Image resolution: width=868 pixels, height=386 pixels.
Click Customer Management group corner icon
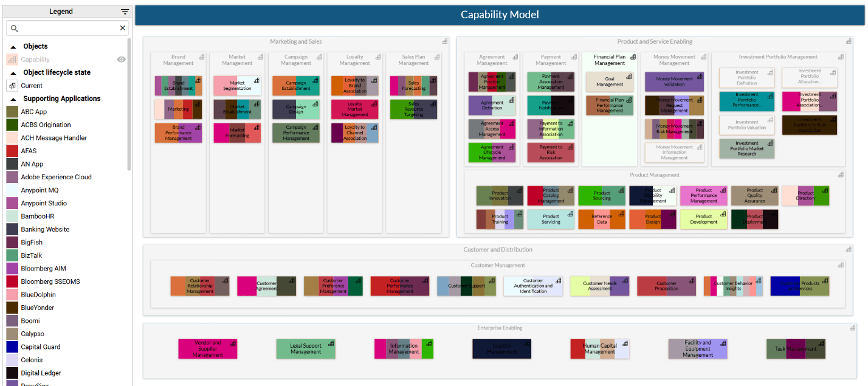click(x=841, y=265)
